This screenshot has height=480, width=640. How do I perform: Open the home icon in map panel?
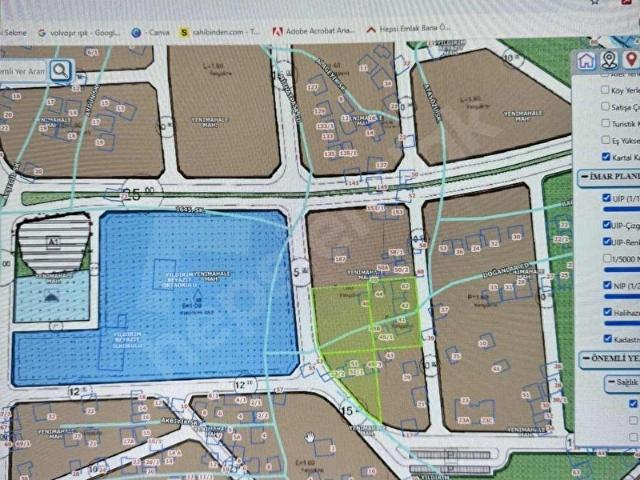tap(587, 60)
